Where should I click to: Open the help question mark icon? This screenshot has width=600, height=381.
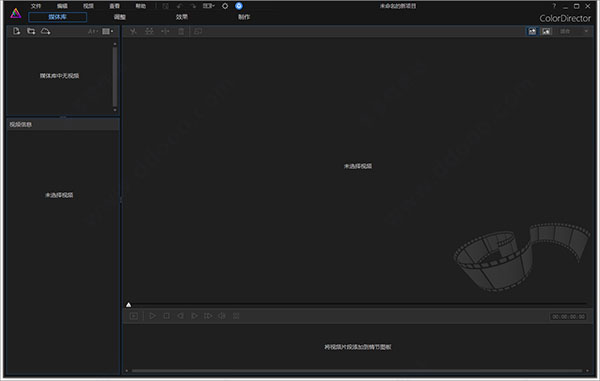tap(554, 6)
